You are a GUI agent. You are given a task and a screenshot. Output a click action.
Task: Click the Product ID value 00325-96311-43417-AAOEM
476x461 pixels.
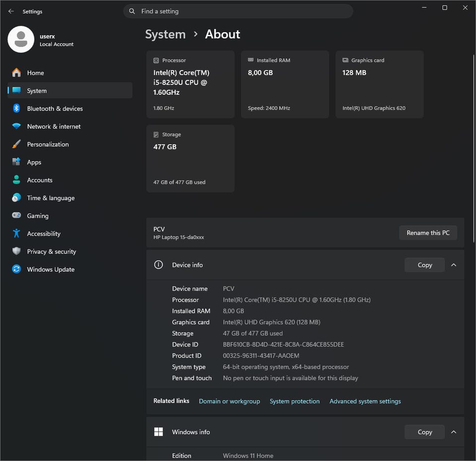(x=261, y=355)
